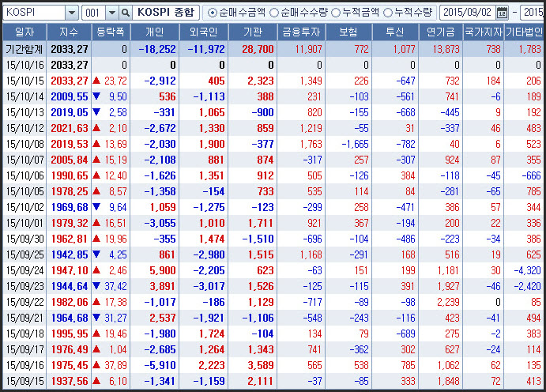
Task: Select the 기간합계 summary row label
Action: 24,49
